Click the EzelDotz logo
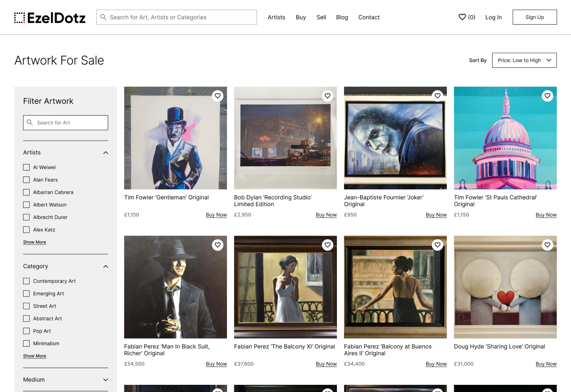Screen dimensions: 571x392 (x=50, y=18)
